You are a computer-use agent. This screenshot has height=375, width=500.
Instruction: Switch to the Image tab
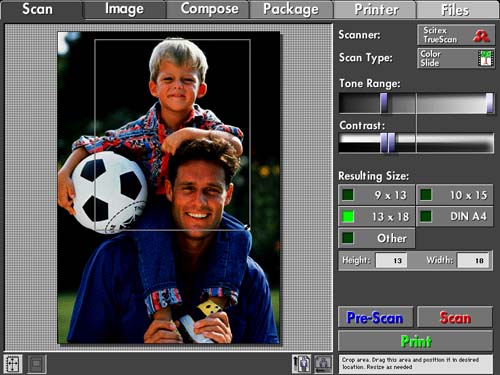click(124, 9)
